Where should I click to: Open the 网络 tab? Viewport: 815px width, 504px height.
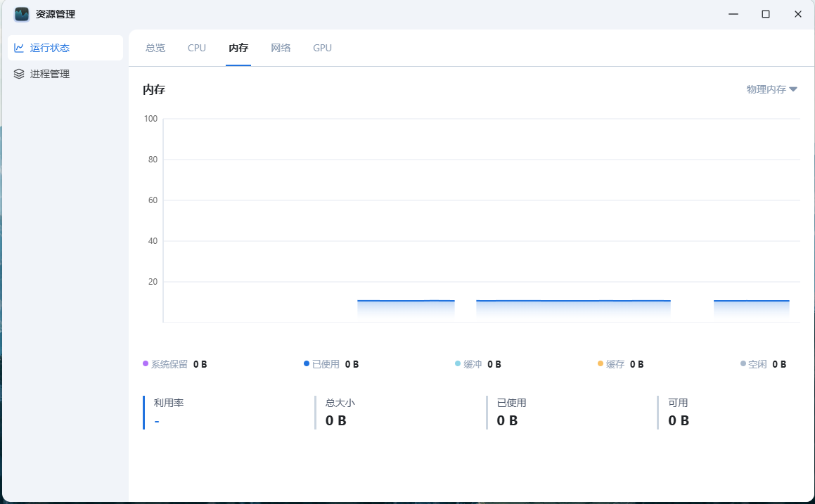pyautogui.click(x=281, y=48)
